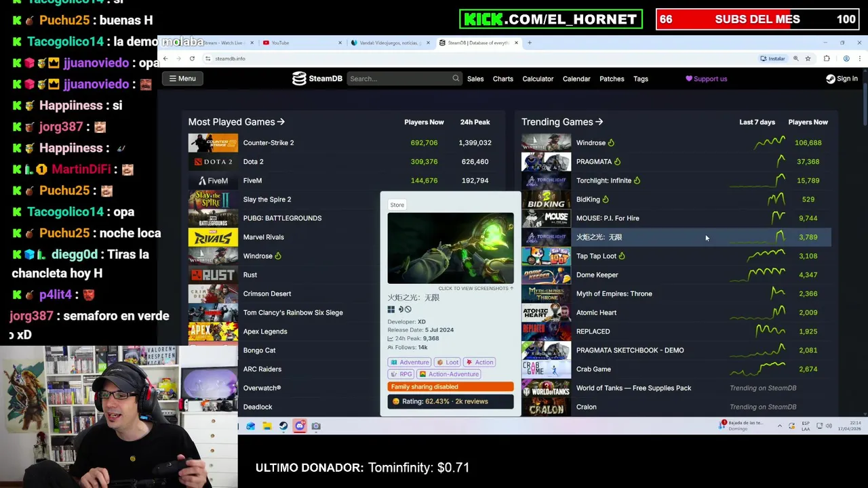Click Sign in with Steam
The width and height of the screenshot is (868, 488).
tap(842, 79)
